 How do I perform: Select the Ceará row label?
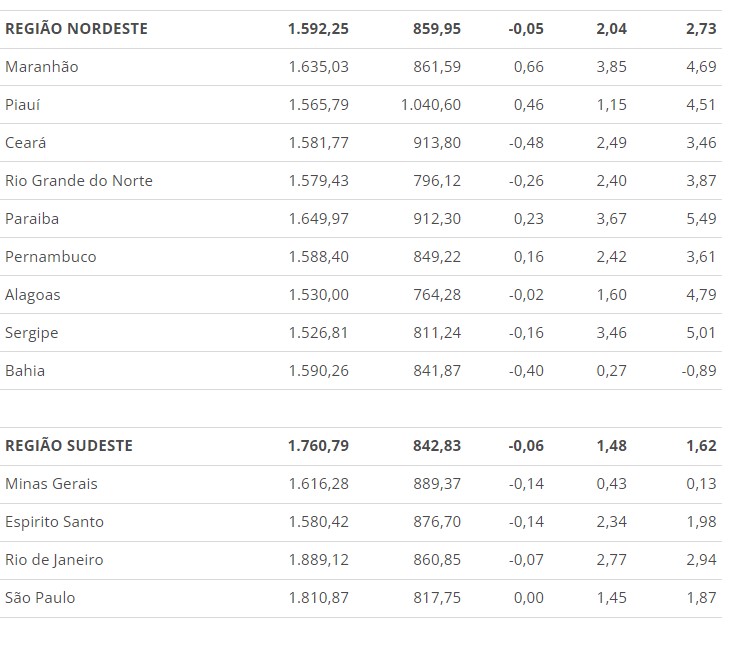click(26, 143)
